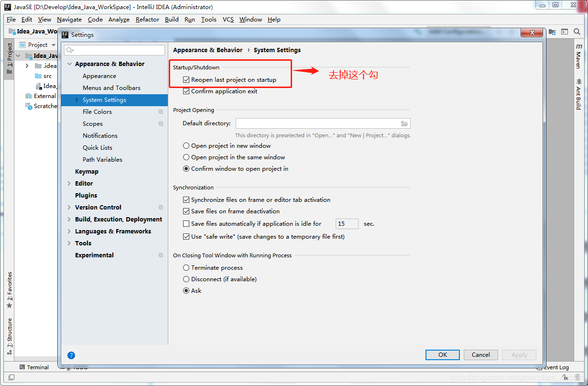Uncheck Reopen last project on startup
588x386 pixels.
186,80
